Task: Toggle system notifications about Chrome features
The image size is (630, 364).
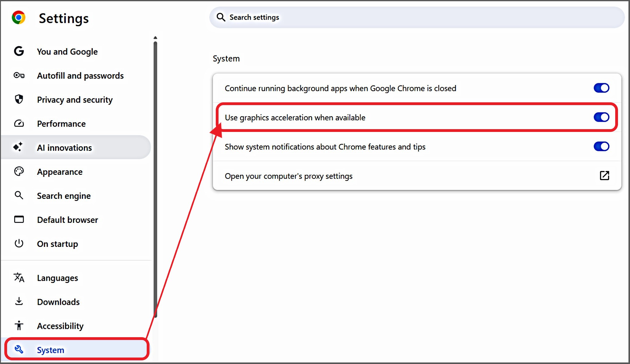Action: (x=601, y=147)
